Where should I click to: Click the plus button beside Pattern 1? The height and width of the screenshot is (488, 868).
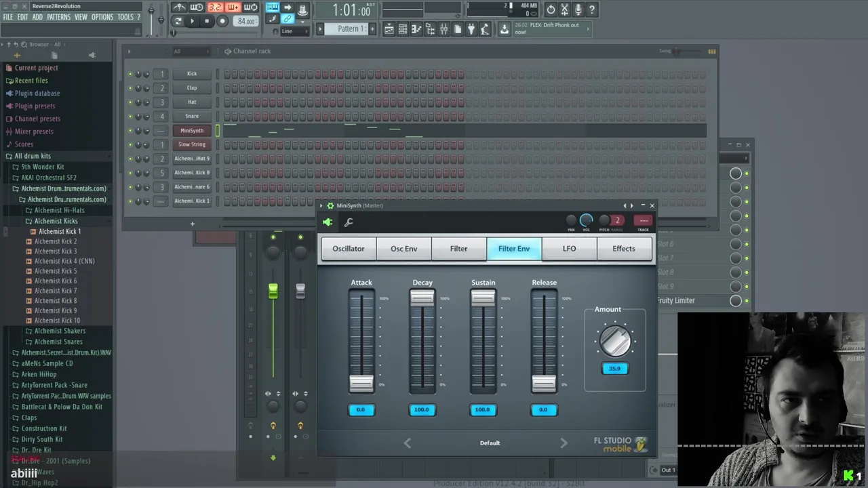(x=372, y=28)
